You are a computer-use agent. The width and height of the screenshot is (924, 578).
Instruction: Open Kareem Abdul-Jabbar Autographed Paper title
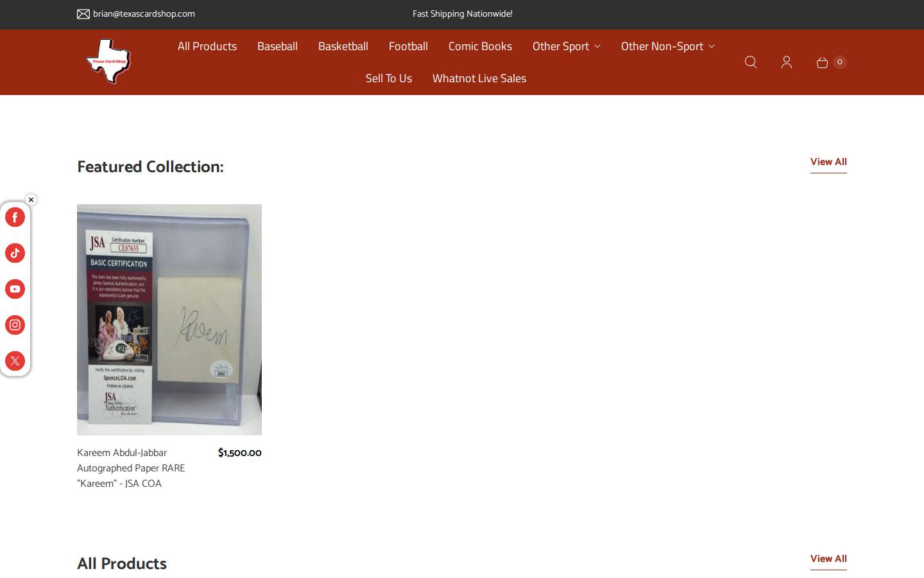131,468
